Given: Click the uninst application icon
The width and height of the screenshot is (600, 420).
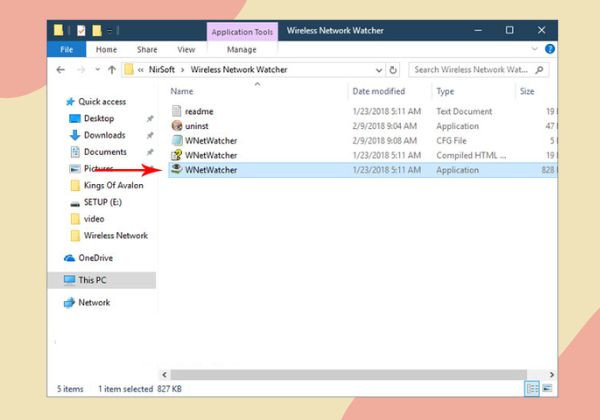Looking at the screenshot, I should [x=177, y=125].
